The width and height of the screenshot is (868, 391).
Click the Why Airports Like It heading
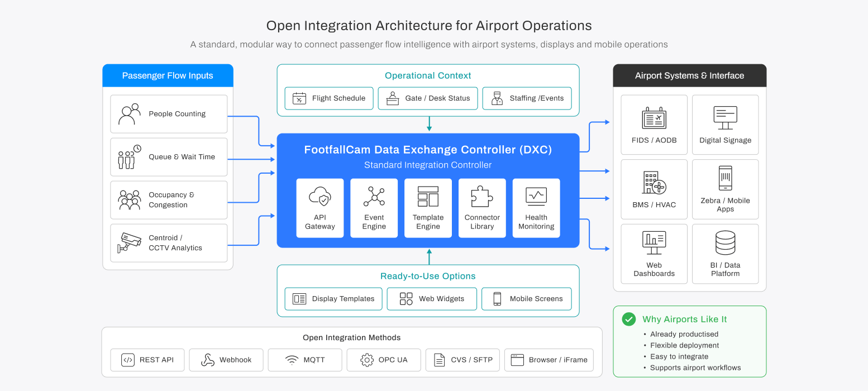[685, 319]
